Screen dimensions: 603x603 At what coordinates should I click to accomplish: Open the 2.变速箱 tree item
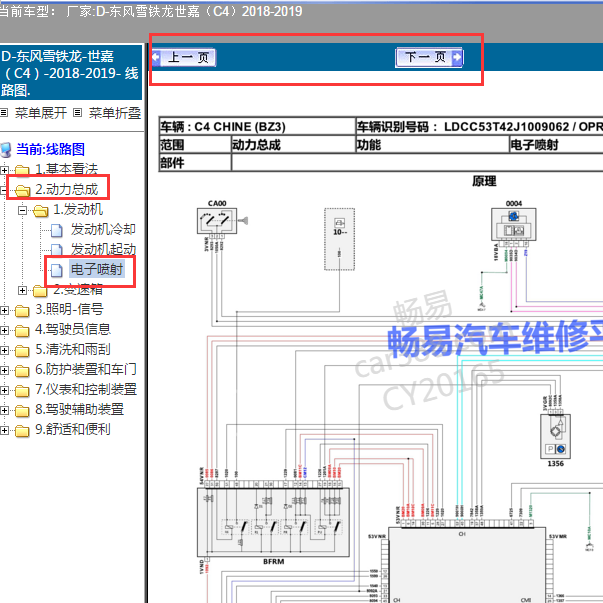(x=78, y=289)
